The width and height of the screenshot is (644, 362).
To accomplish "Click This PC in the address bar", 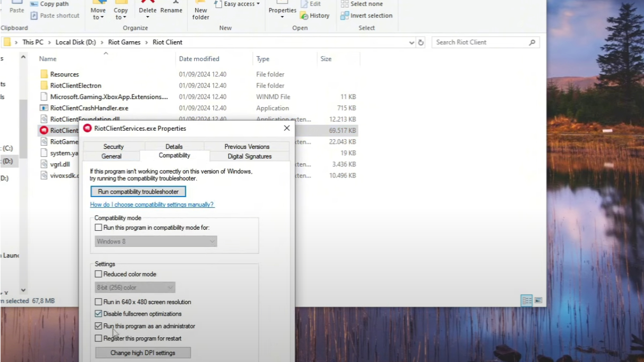I will tap(33, 42).
